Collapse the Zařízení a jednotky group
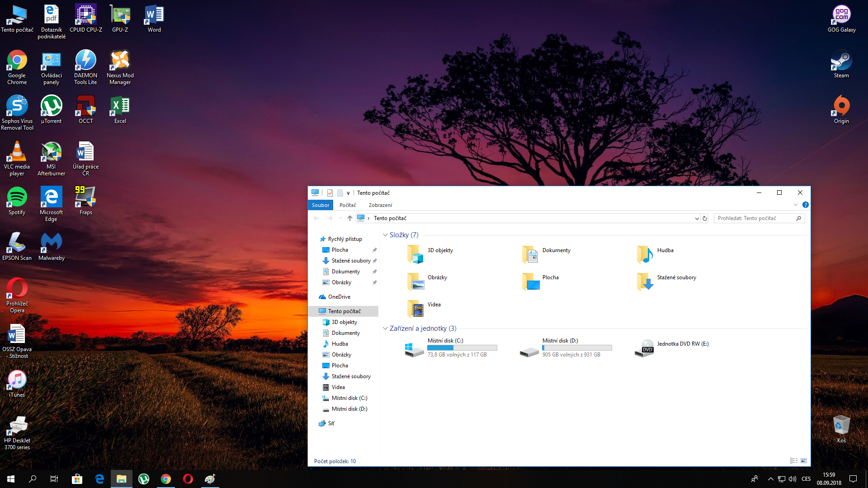 tap(385, 328)
